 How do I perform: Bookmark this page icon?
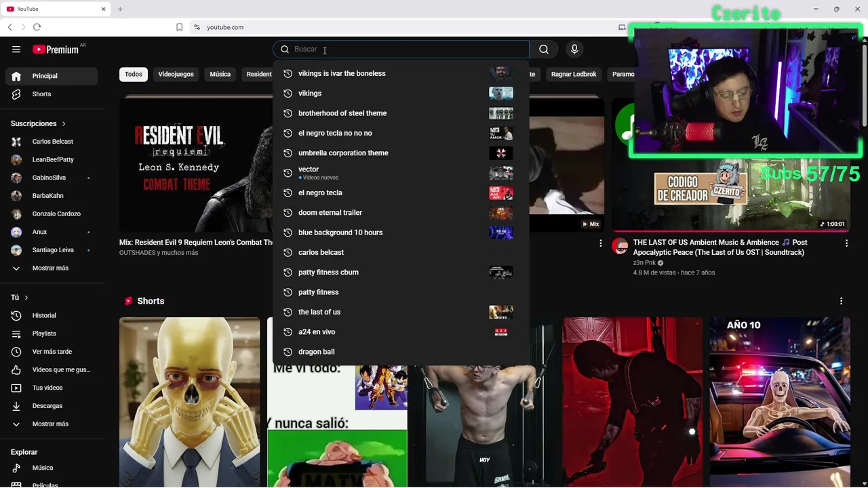179,27
